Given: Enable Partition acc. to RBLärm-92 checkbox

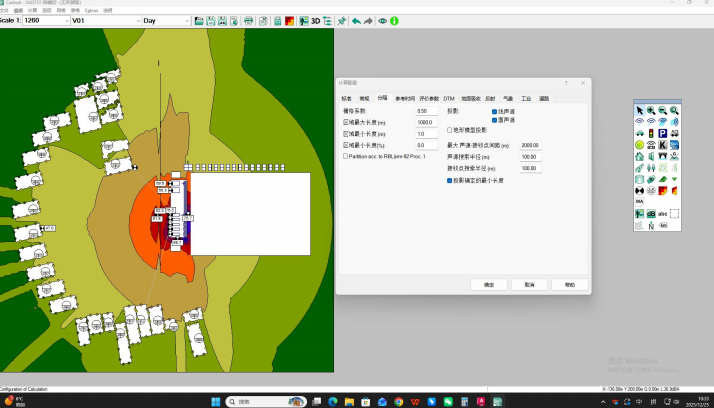Looking at the screenshot, I should 346,156.
